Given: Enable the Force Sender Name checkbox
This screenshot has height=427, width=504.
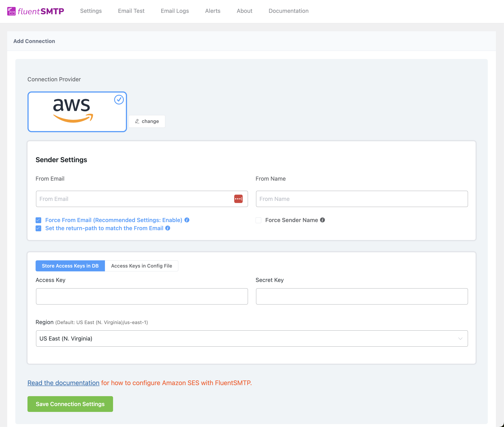Looking at the screenshot, I should 259,220.
